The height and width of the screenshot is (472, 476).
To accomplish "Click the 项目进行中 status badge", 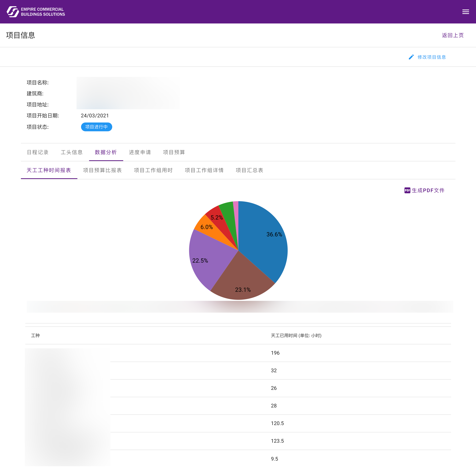I will coord(96,127).
